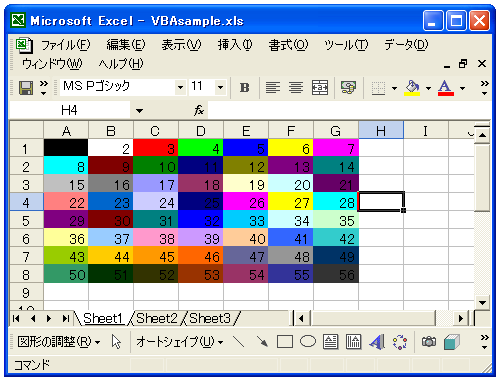498x380 pixels.
Task: Select red cell containing 3
Action: pyautogui.click(x=155, y=148)
